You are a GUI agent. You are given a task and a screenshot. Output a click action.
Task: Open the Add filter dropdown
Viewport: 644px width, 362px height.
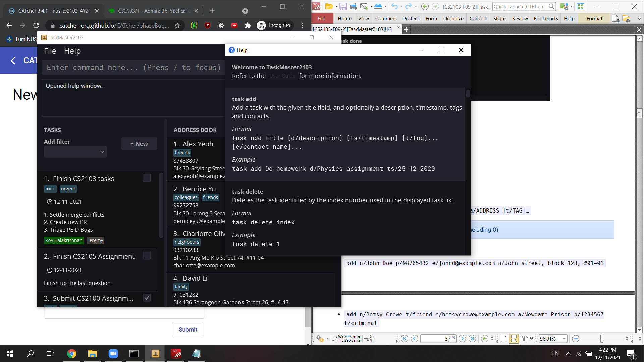coord(75,152)
